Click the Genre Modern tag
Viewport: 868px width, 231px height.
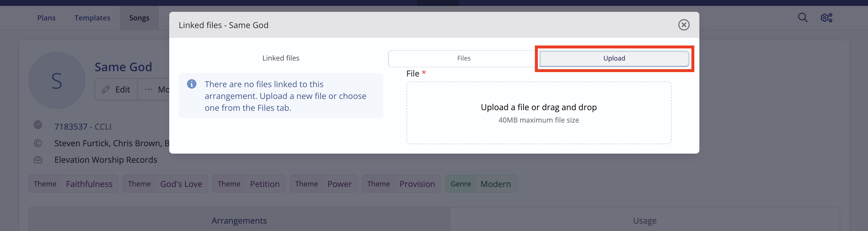[x=481, y=184]
